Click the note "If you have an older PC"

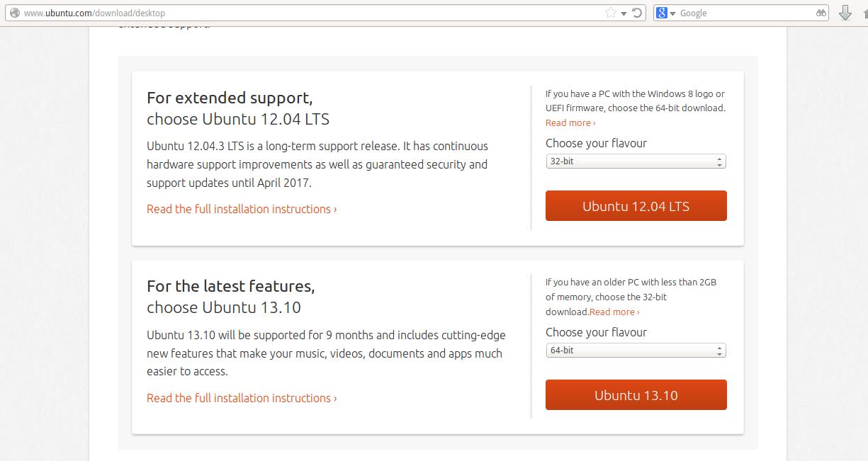[631, 297]
